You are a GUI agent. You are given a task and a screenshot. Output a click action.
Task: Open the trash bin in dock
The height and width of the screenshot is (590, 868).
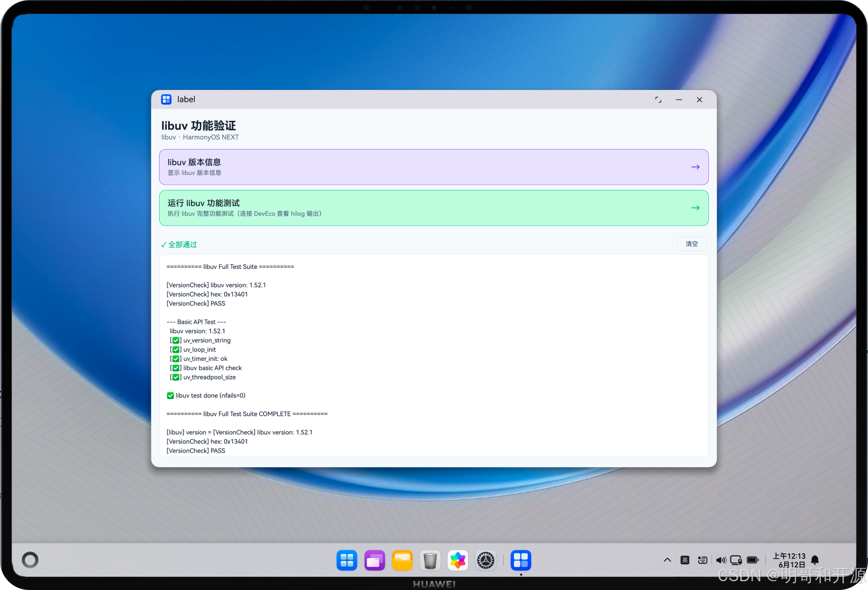point(430,560)
